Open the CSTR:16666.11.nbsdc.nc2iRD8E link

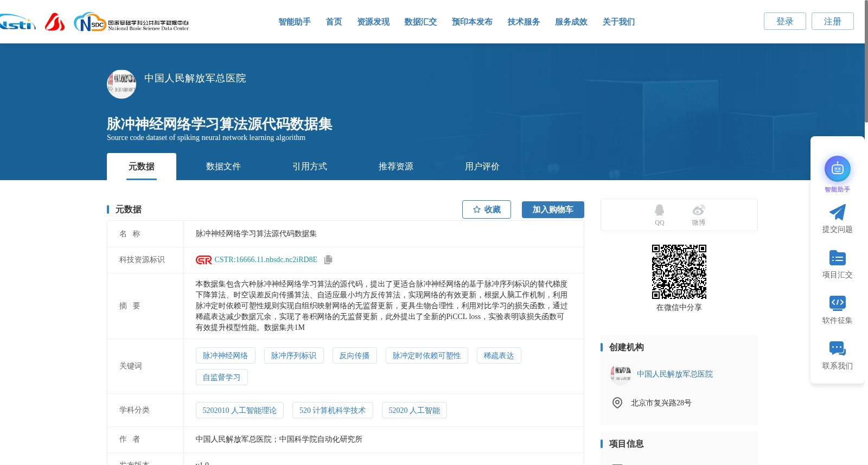(266, 260)
